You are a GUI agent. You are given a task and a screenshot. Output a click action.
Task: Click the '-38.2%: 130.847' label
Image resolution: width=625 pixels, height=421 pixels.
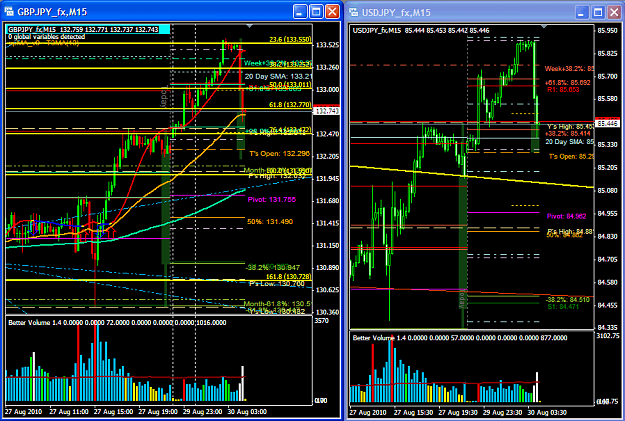273,268
